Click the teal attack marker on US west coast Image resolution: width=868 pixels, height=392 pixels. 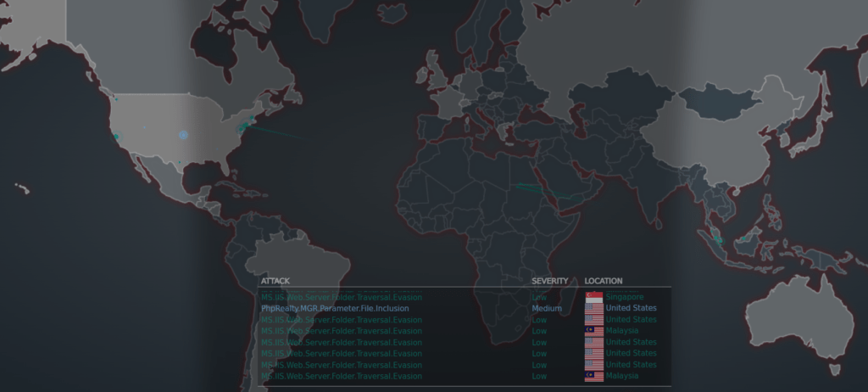tap(116, 135)
